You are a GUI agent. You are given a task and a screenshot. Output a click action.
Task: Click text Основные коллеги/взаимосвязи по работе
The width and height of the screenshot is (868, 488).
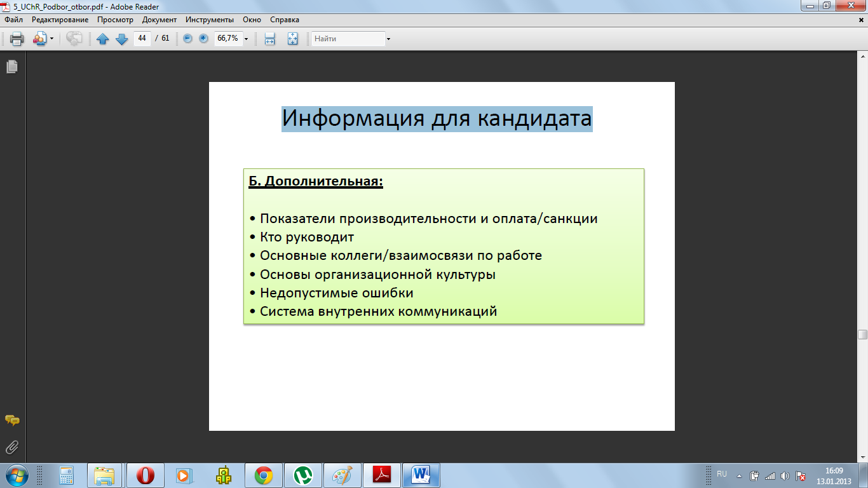coord(401,255)
